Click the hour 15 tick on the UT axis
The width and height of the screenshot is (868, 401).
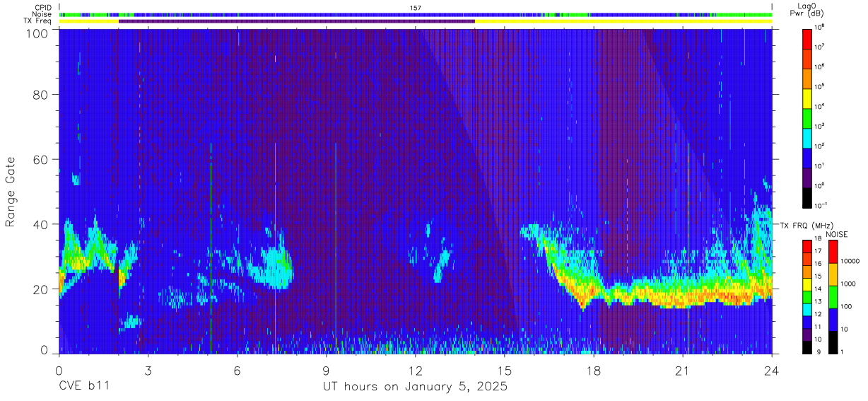point(505,369)
